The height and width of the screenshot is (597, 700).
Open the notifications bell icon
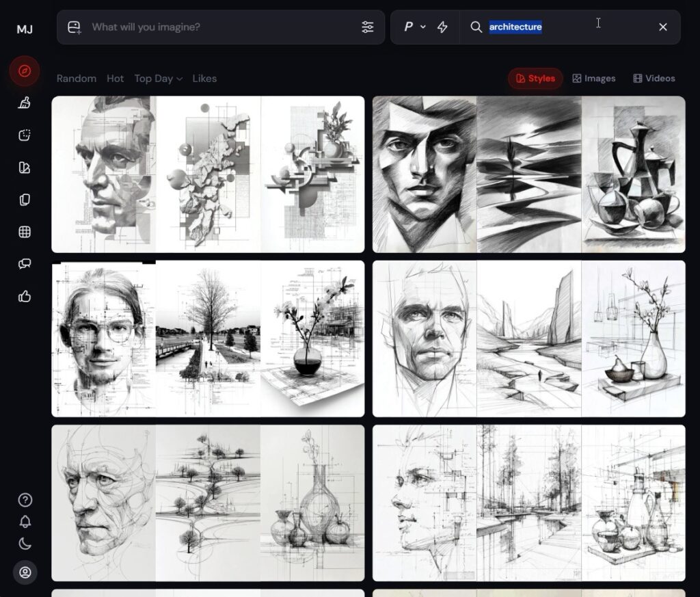pos(25,522)
